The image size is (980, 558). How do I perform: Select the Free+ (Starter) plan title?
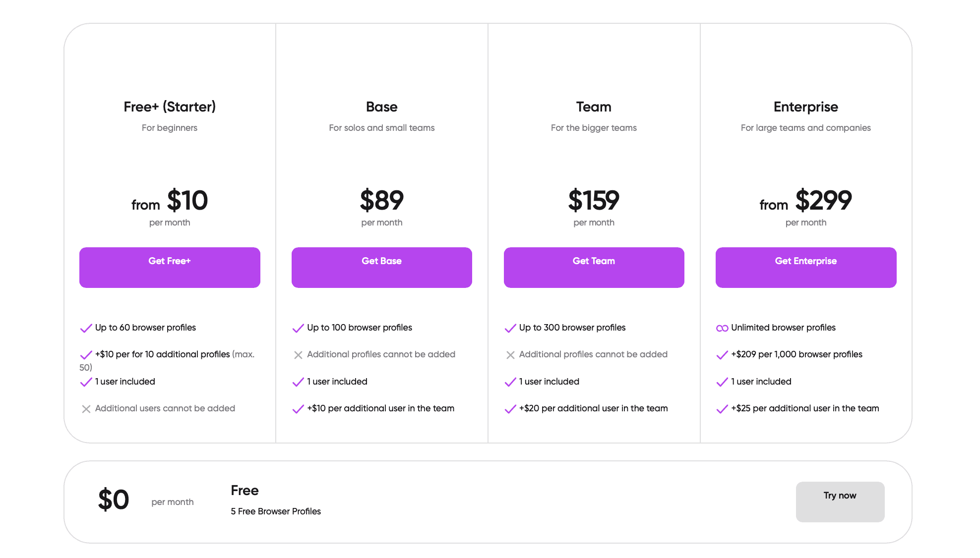[170, 107]
